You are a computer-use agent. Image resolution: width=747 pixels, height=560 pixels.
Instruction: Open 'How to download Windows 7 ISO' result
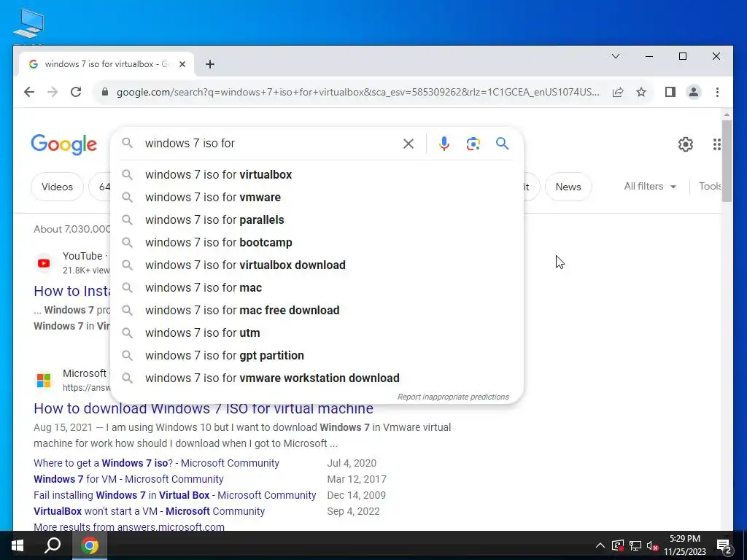tap(204, 408)
